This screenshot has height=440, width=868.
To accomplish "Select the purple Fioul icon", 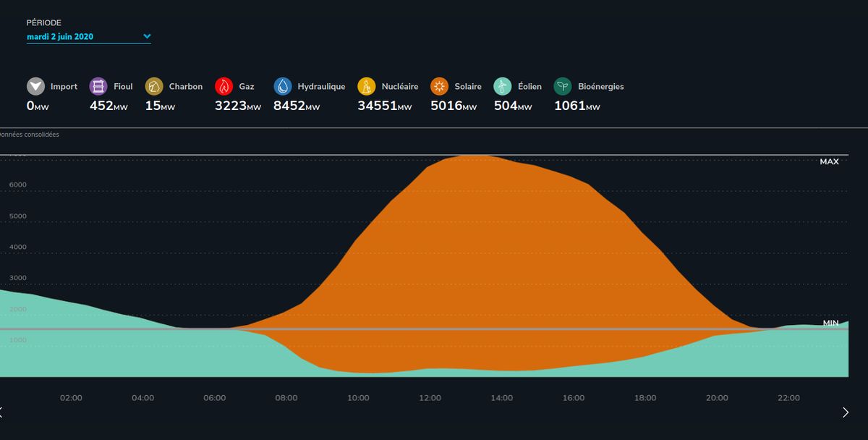I will tap(98, 87).
